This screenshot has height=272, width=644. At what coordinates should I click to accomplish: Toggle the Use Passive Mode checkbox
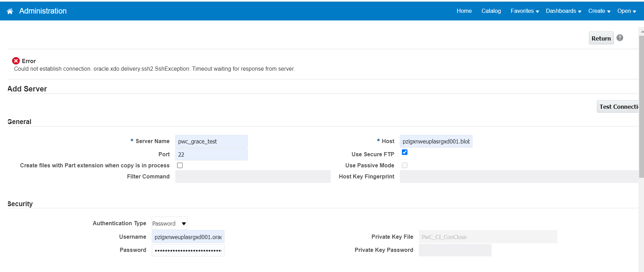(x=405, y=165)
